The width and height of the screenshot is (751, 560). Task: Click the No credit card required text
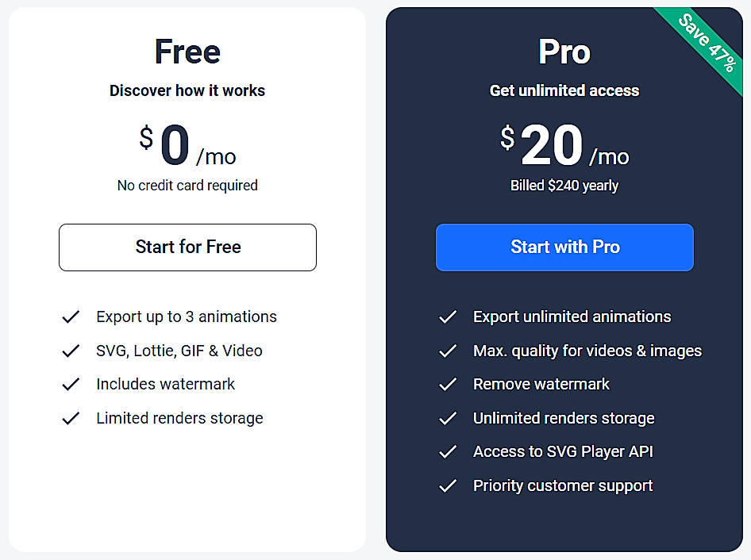(187, 185)
